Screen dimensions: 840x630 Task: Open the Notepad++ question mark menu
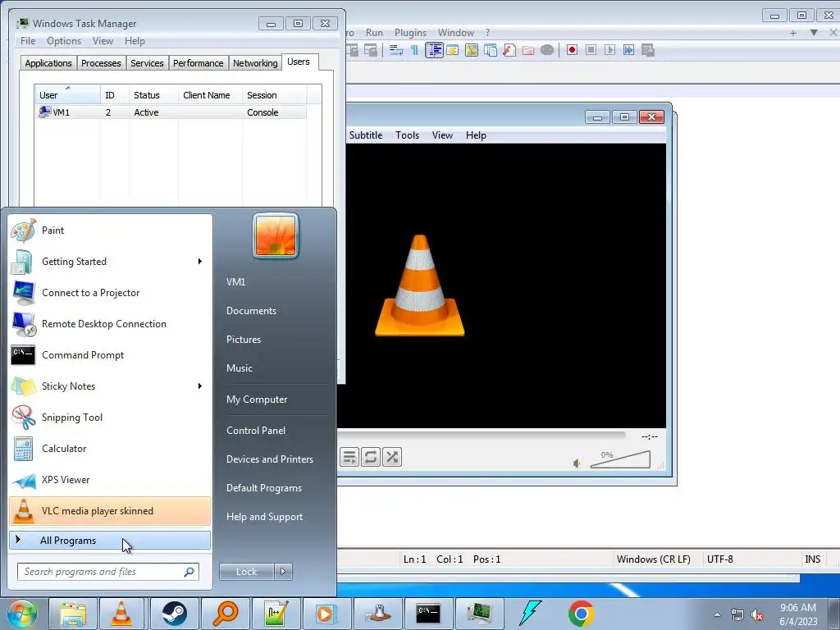coord(487,33)
